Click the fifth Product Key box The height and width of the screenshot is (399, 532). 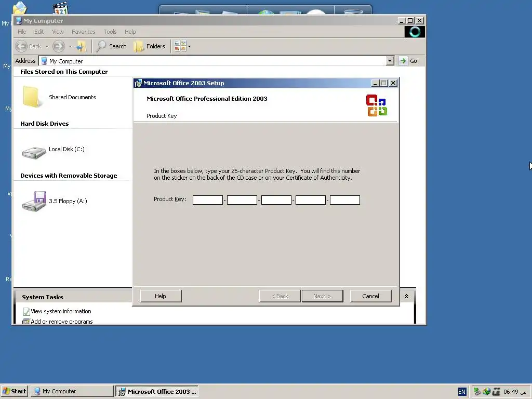(345, 200)
